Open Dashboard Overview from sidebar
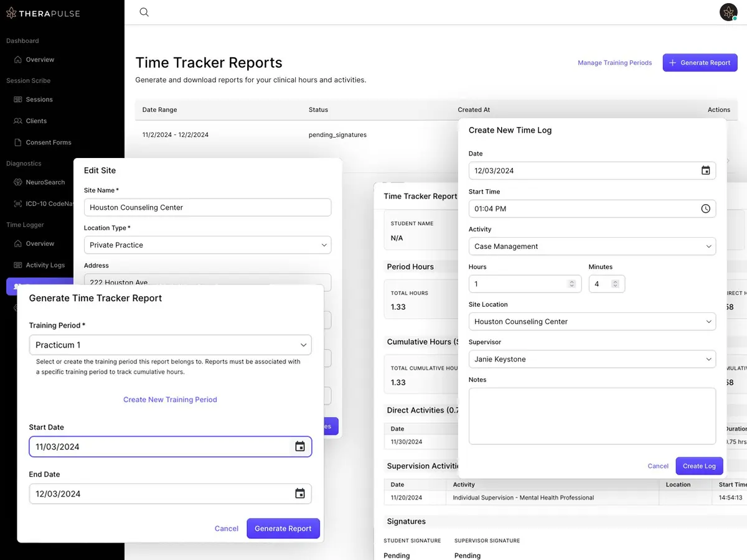 (x=40, y=60)
